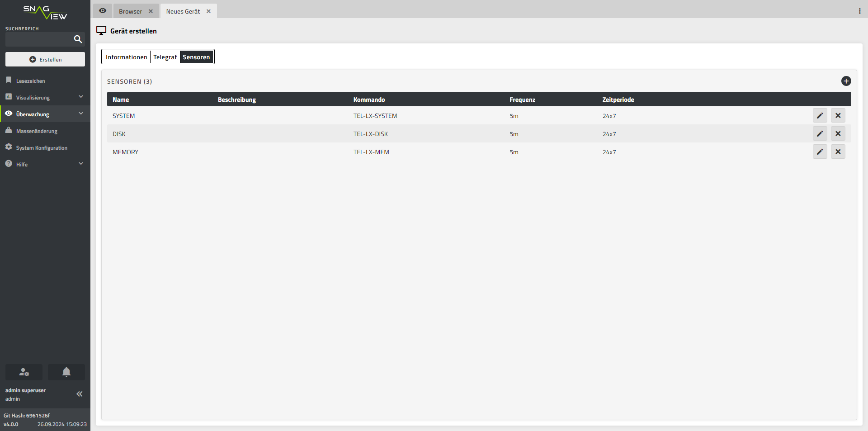The width and height of the screenshot is (868, 431).
Task: Click the eye tab in the tab bar
Action: pyautogui.click(x=103, y=11)
